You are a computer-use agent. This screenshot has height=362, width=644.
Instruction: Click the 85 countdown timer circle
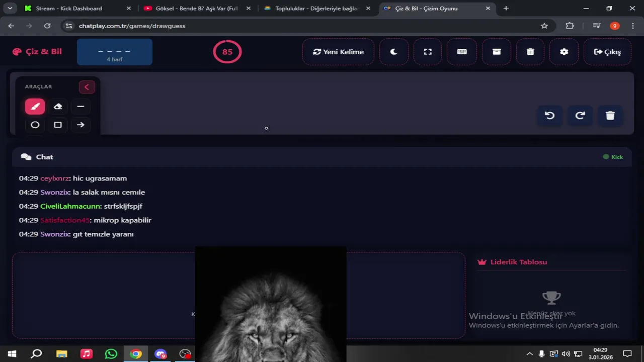[227, 52]
